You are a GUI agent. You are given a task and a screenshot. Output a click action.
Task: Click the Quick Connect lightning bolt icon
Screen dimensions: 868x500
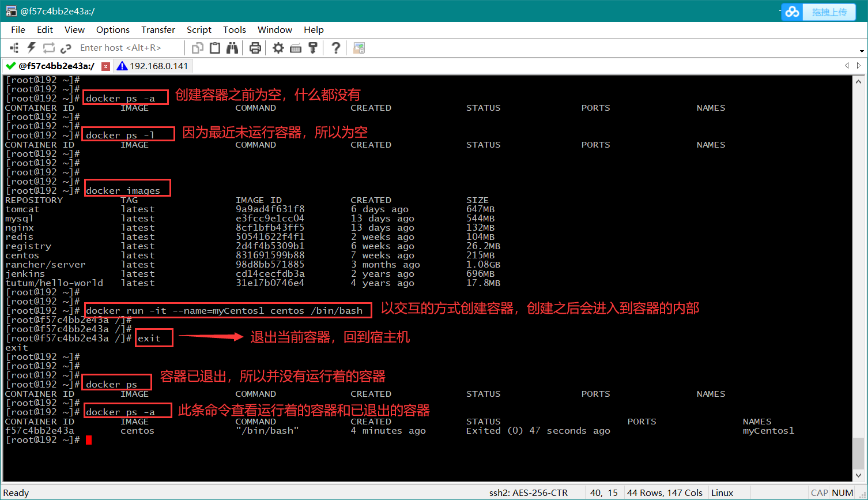pos(32,48)
